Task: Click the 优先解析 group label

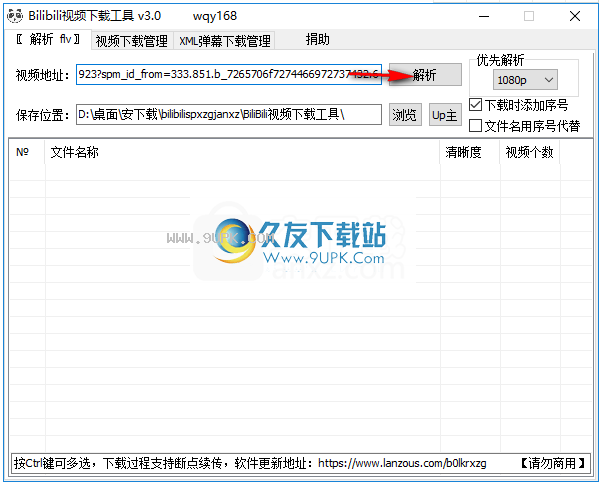Action: [x=500, y=60]
